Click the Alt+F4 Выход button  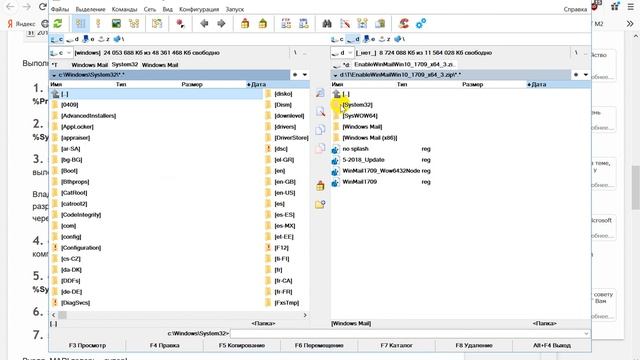pos(552,345)
